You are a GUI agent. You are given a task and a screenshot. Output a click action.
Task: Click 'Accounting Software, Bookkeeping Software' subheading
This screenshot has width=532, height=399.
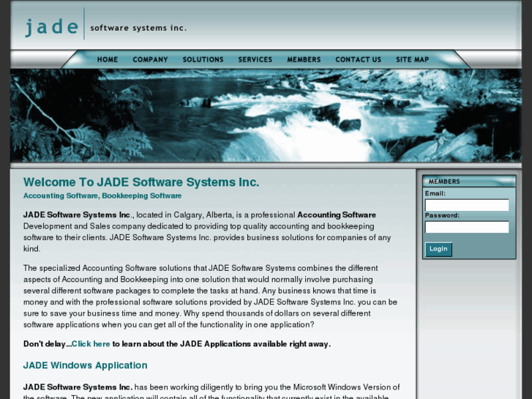click(x=102, y=196)
